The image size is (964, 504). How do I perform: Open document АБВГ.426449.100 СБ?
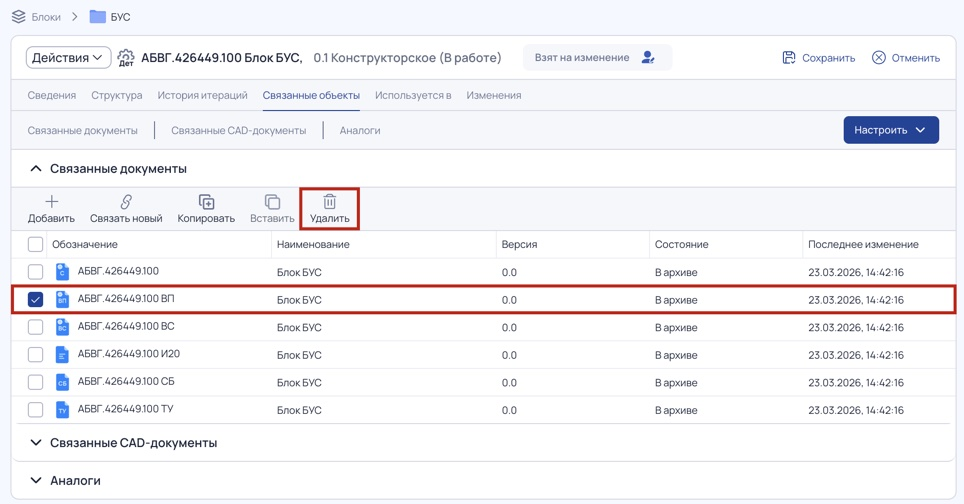[126, 382]
